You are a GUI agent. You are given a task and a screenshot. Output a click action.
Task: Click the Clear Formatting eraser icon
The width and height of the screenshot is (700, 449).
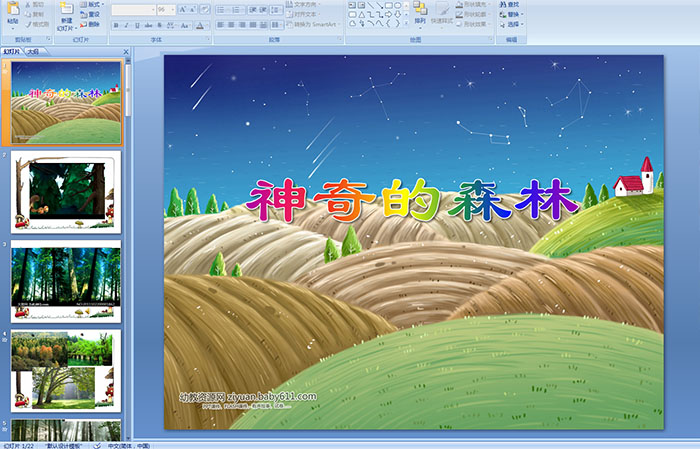(205, 9)
